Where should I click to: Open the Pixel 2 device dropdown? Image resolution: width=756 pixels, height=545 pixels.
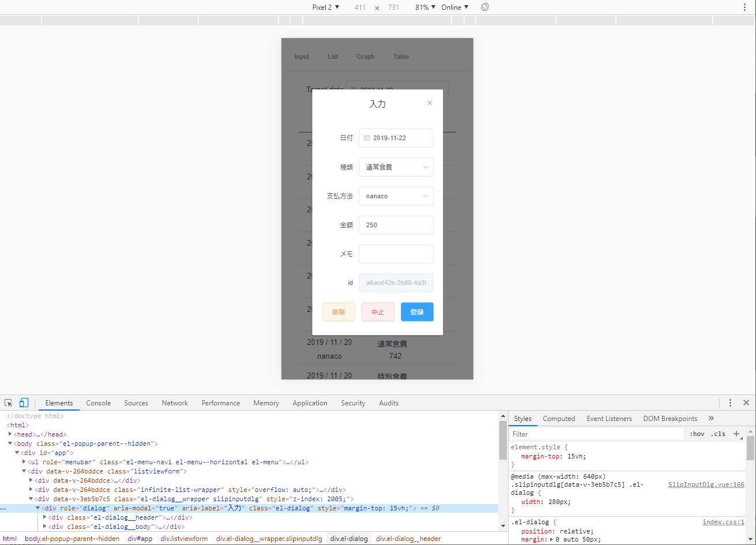[x=326, y=7]
